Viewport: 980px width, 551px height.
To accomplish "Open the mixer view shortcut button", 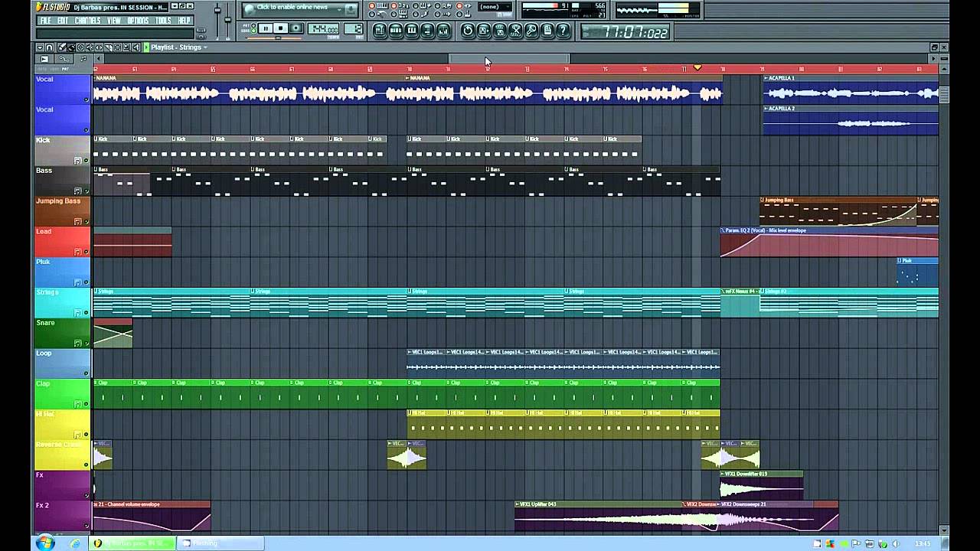I will (x=443, y=31).
